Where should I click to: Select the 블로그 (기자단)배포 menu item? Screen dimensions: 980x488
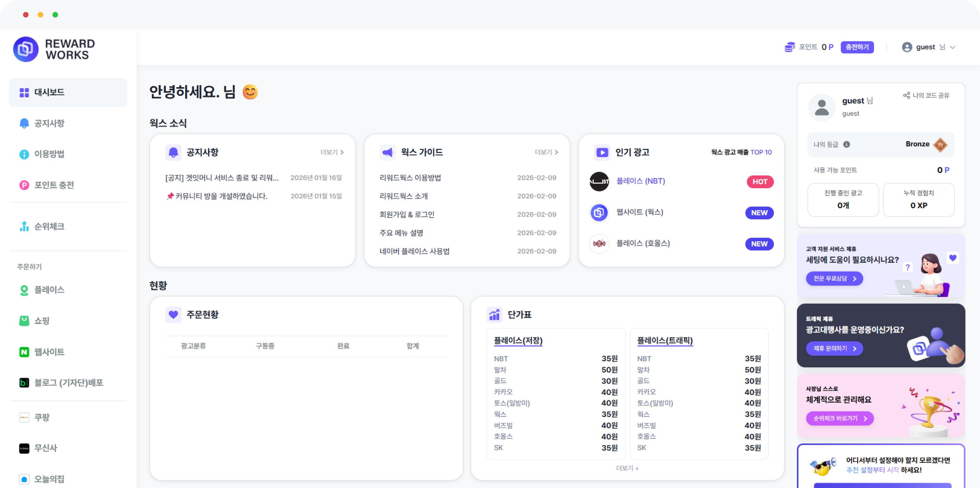[x=68, y=383]
